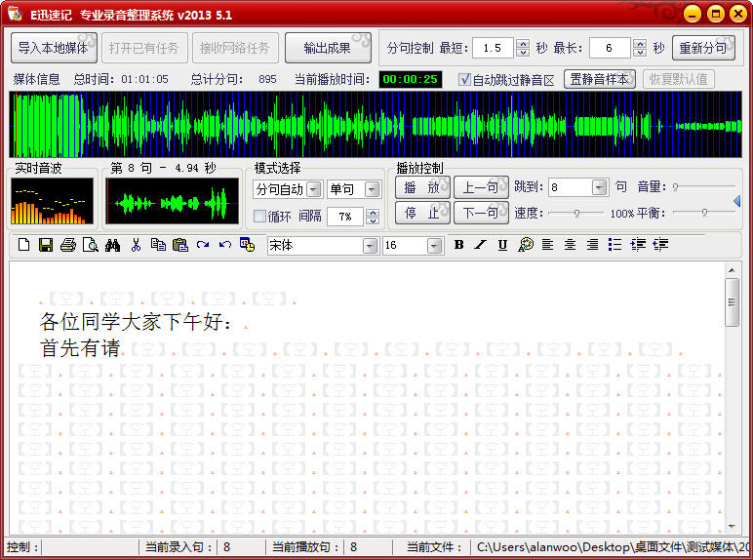Decrease the 最短 seconds value with the down arrow
753x560 pixels.
pyautogui.click(x=523, y=53)
